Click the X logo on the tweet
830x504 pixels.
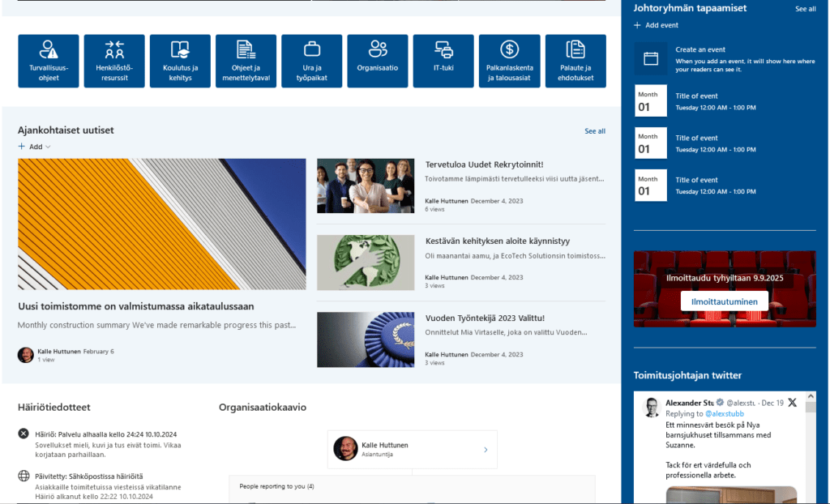tap(792, 402)
